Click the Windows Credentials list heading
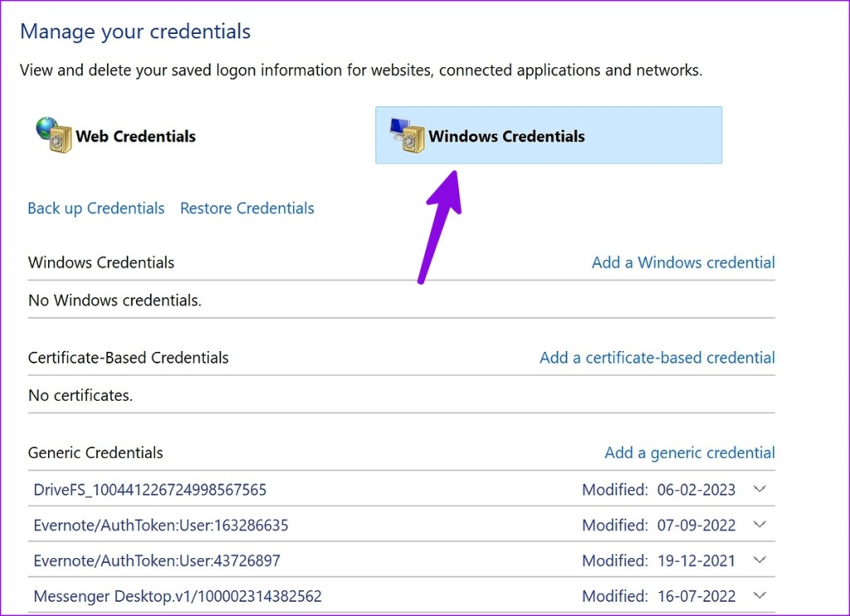This screenshot has width=850, height=616. point(101,262)
